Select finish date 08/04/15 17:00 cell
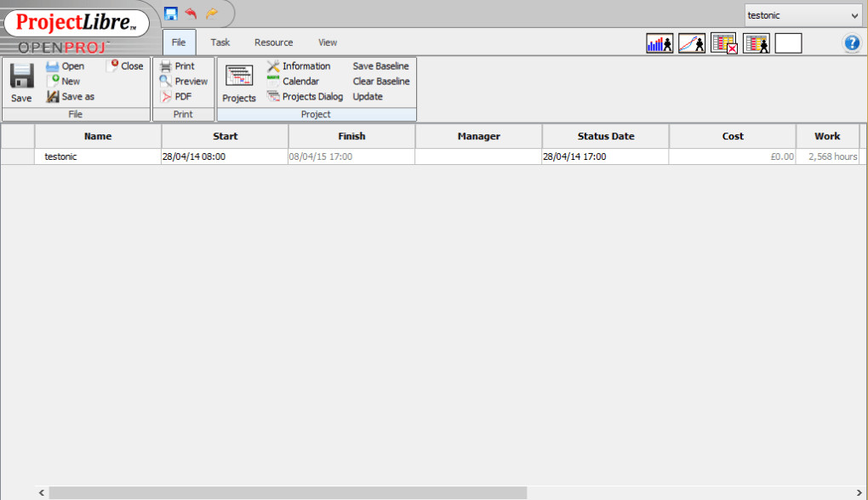This screenshot has width=868, height=500. (351, 156)
